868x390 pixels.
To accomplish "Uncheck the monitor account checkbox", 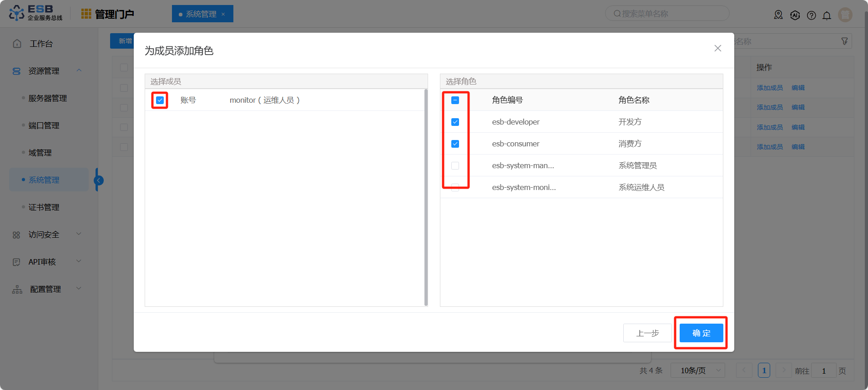I will 160,100.
